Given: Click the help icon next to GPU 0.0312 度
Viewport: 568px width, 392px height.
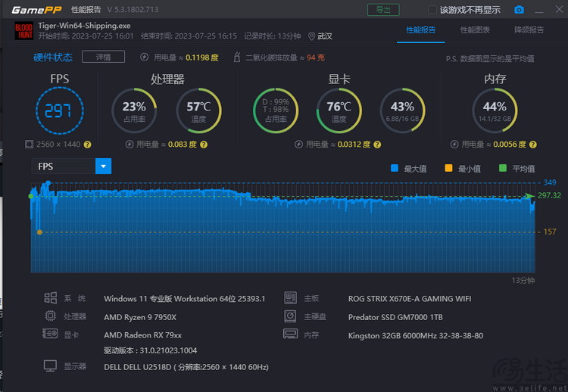Looking at the screenshot, I should tap(377, 145).
